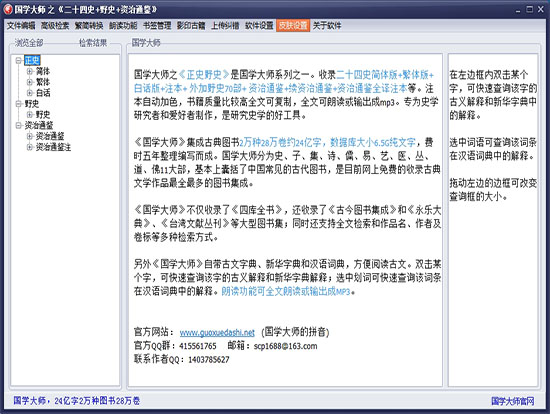Switch to the 检索结果 tab
This screenshot has width=550, height=414.
click(93, 43)
